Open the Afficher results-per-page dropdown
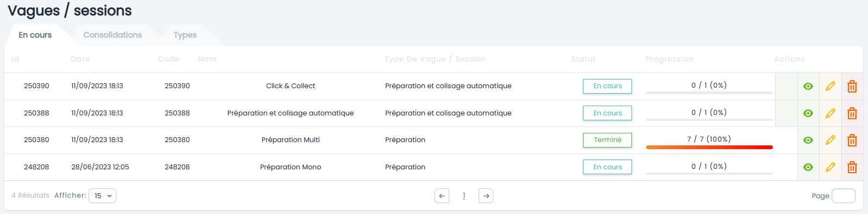Screen dimensions: 868x214 click(x=102, y=196)
